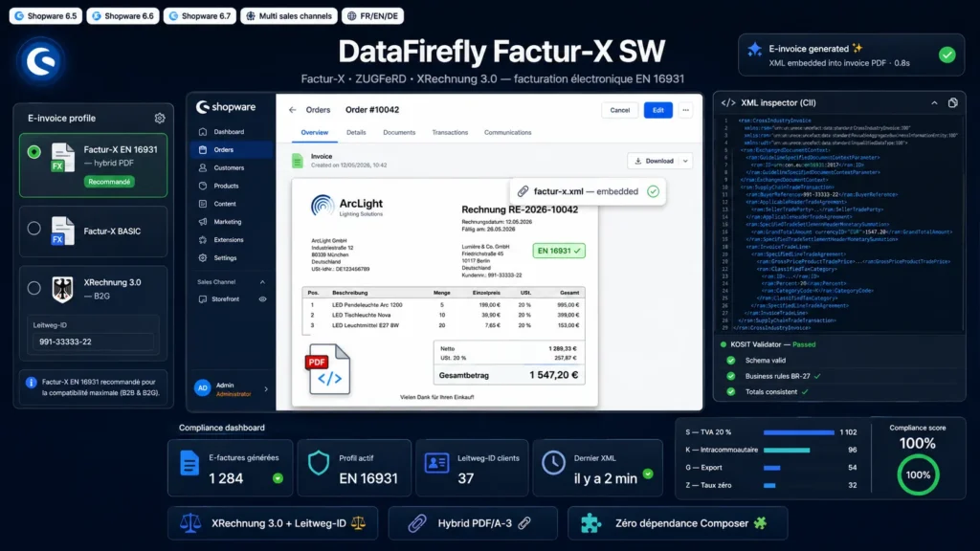
Task: Collapse the Sales Channel section
Action: (x=262, y=282)
